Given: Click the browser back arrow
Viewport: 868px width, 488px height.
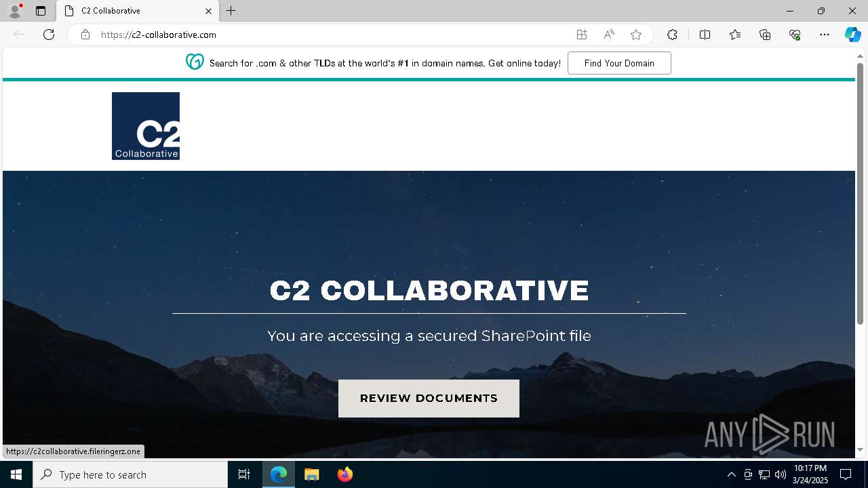Looking at the screenshot, I should click(x=19, y=35).
